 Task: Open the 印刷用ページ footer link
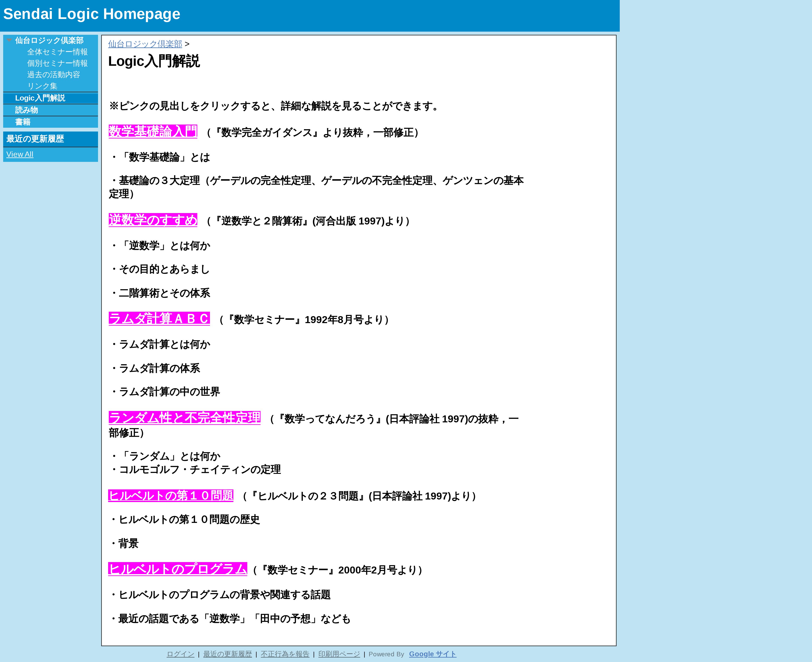pyautogui.click(x=339, y=654)
